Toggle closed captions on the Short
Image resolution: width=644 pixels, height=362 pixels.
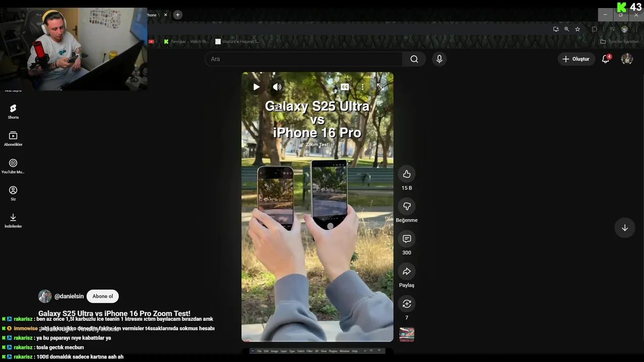[345, 87]
